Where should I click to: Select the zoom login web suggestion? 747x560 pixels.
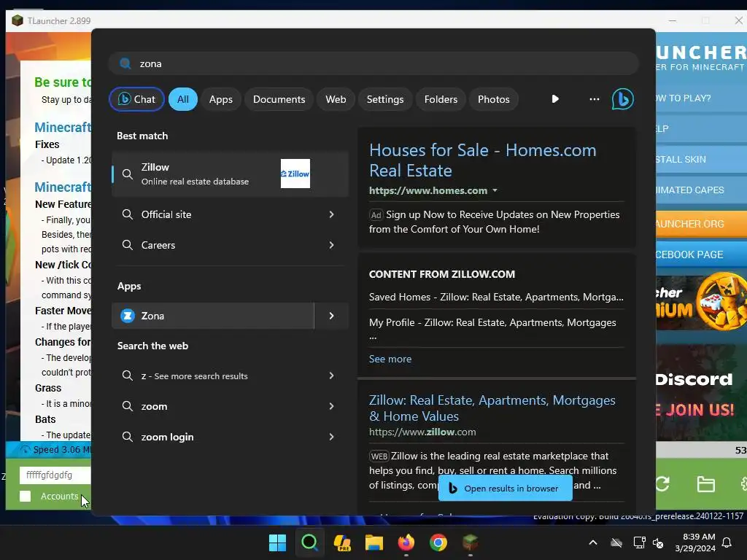(230, 437)
